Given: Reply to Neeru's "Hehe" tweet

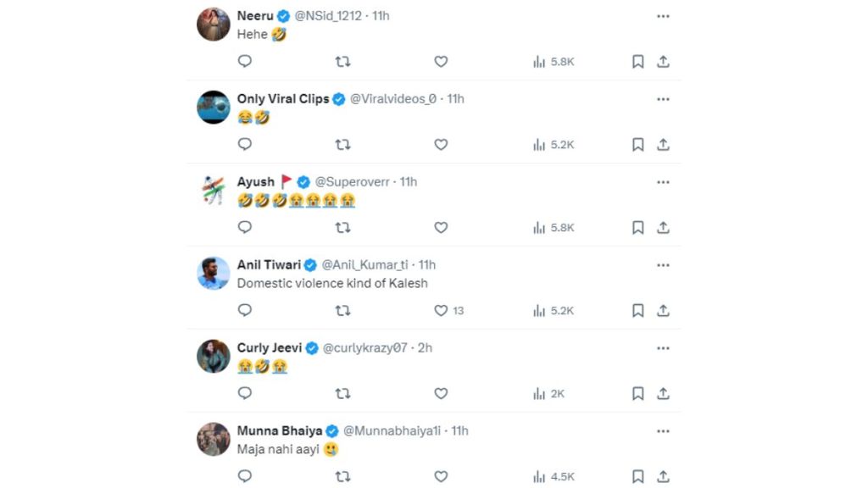Looking at the screenshot, I should click(x=245, y=61).
